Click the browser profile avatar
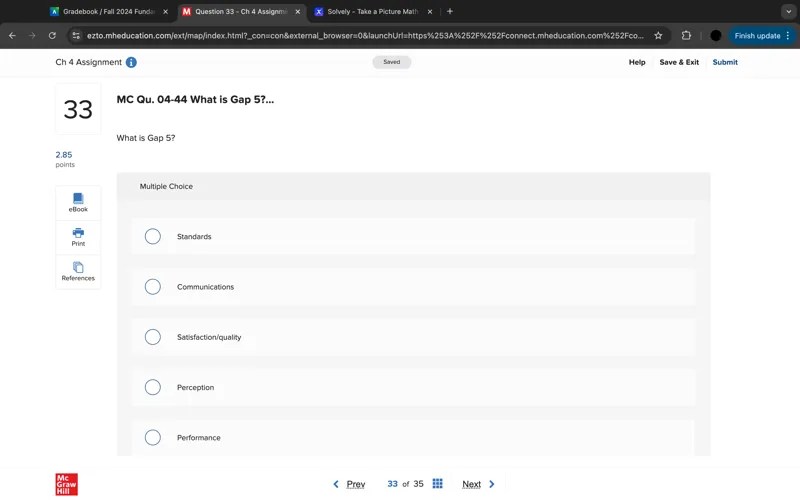 [716, 36]
